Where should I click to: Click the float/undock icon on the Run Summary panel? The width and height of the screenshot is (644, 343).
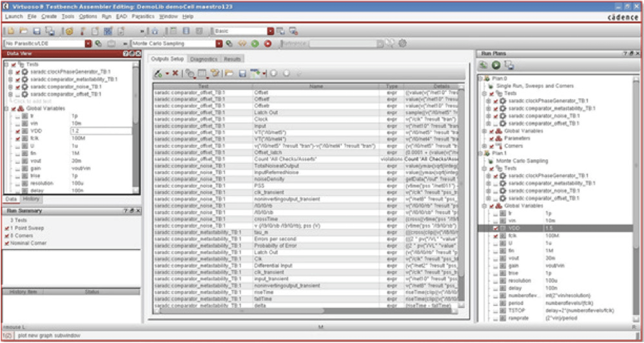tap(132, 211)
